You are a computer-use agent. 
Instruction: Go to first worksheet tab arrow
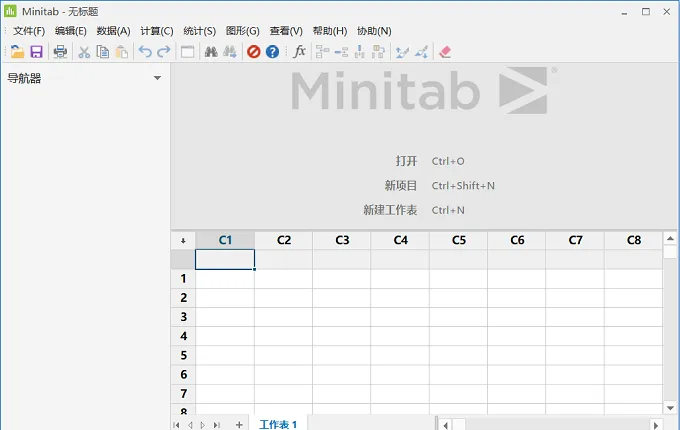click(176, 425)
